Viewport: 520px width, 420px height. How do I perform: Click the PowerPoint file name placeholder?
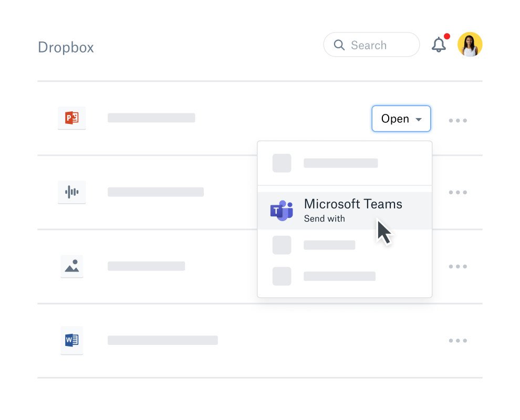pos(151,118)
